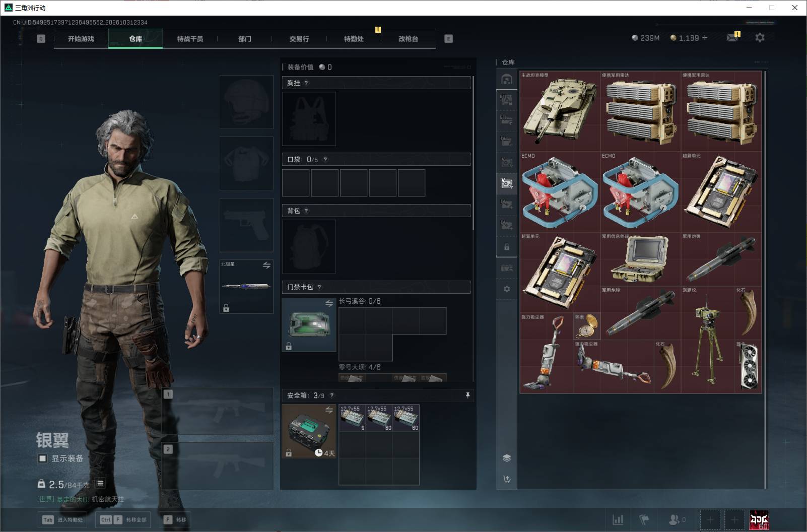Screen dimensions: 807x532
Task: Show help for 安全箱 question mark
Action: coord(331,395)
